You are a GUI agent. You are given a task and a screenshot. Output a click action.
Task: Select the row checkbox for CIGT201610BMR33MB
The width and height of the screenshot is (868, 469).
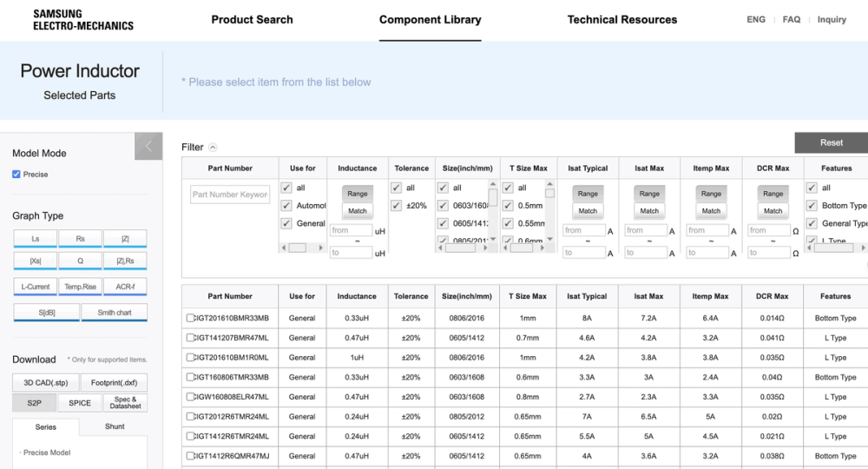pyautogui.click(x=190, y=318)
